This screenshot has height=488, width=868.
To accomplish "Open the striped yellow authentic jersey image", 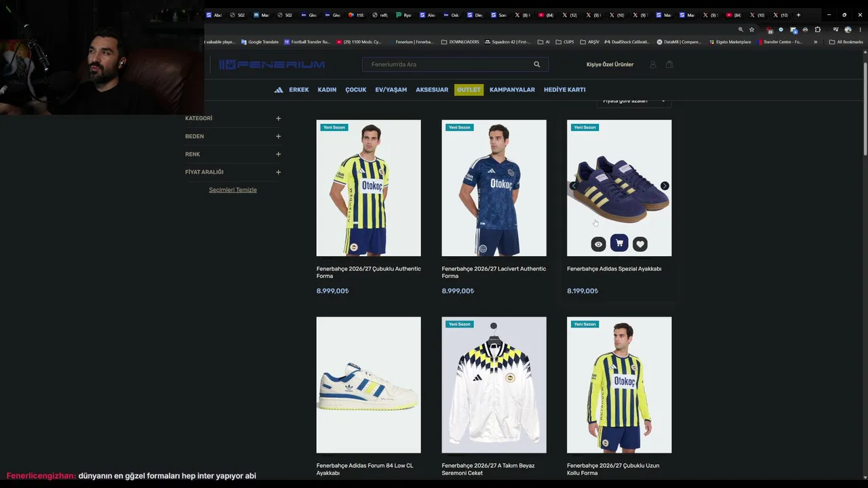I will point(368,188).
